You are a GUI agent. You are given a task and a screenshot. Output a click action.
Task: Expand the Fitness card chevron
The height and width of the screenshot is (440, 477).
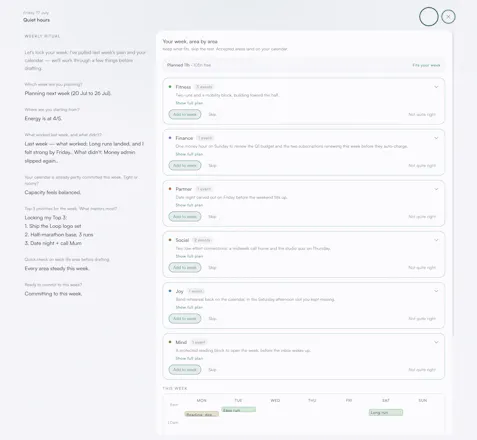pos(436,87)
